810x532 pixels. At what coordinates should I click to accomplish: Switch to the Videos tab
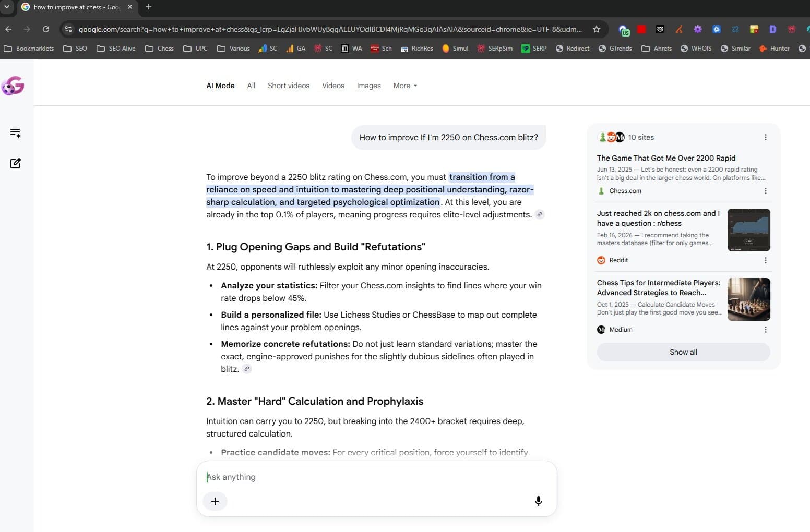pyautogui.click(x=333, y=86)
